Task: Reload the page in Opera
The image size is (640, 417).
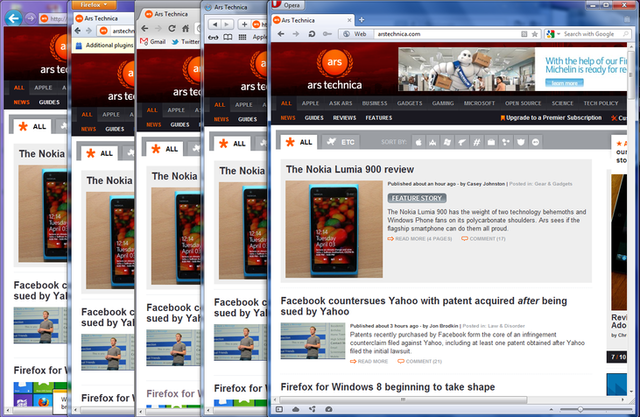Action: click(x=311, y=34)
